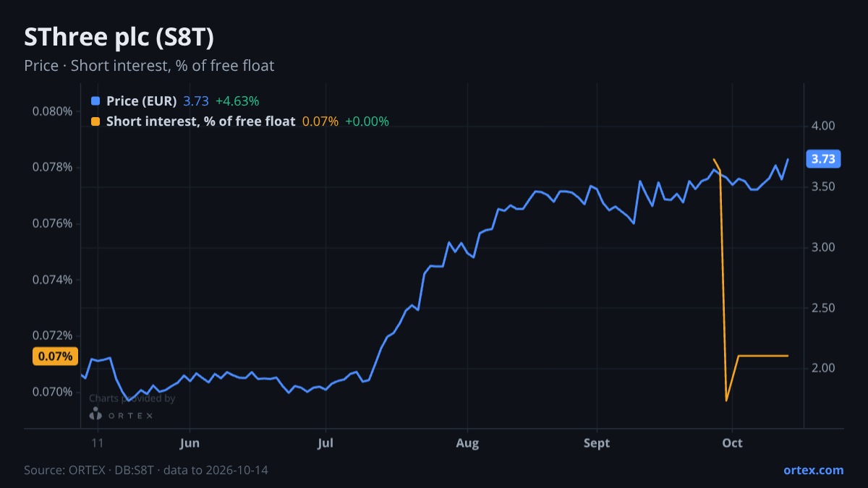Click the legend price value 3.73
The height and width of the screenshot is (488, 868).
coord(196,101)
